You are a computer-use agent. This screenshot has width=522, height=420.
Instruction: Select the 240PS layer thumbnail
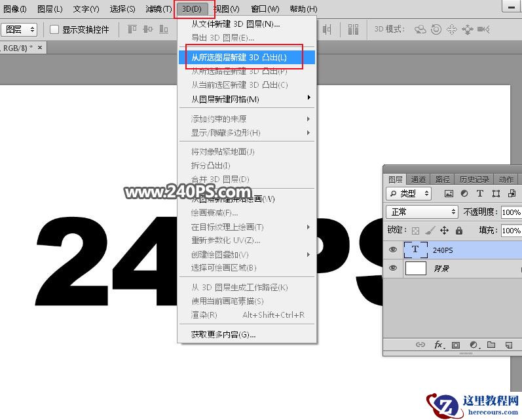click(x=415, y=250)
